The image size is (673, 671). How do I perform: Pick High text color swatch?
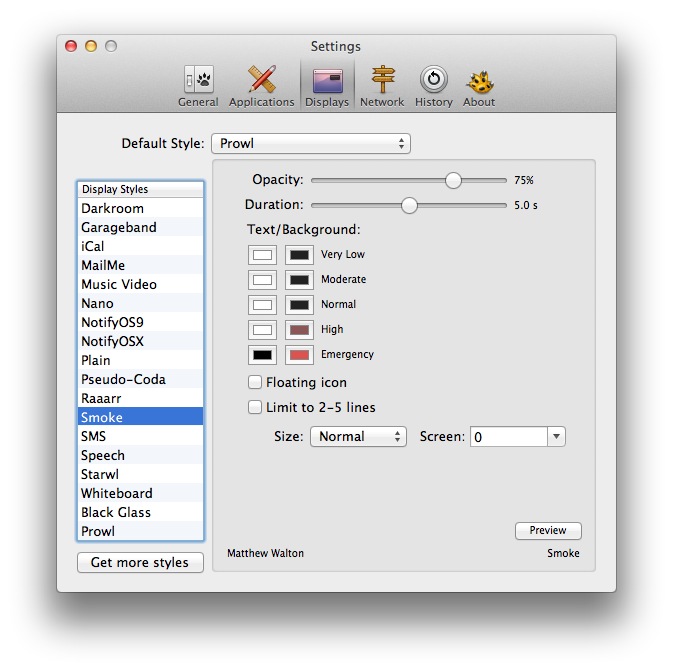coord(262,330)
